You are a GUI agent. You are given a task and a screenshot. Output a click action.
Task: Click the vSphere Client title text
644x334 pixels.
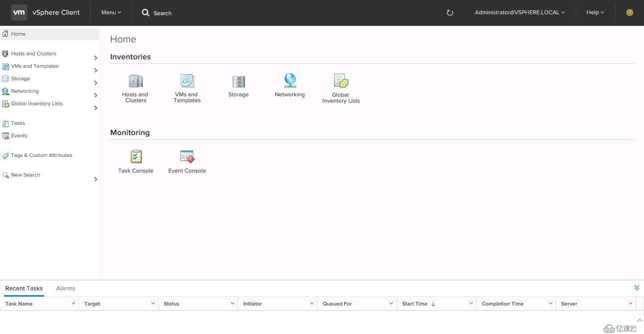56,12
